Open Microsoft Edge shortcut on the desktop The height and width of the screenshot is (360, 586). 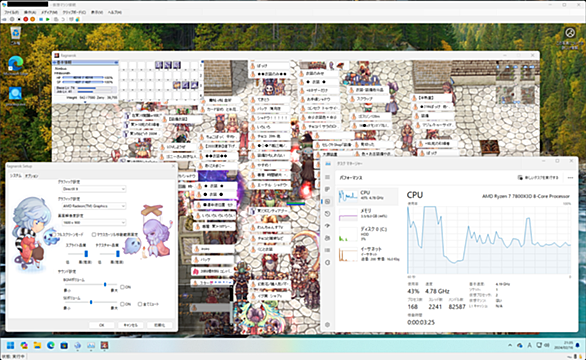tap(15, 65)
